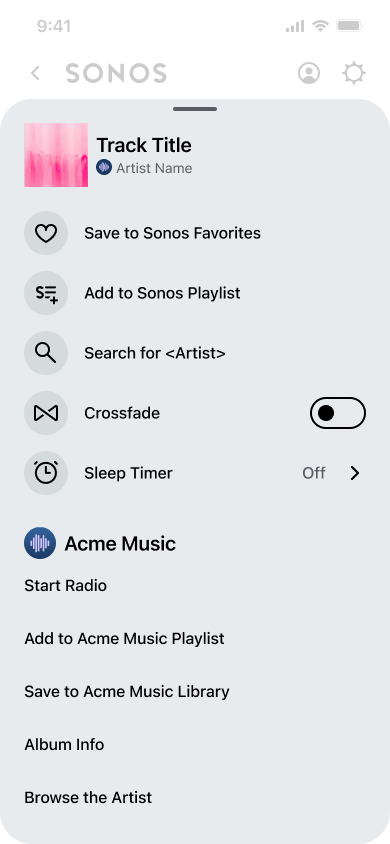Viewport: 390px width, 844px height.
Task: Select Start Radio
Action: pos(66,586)
